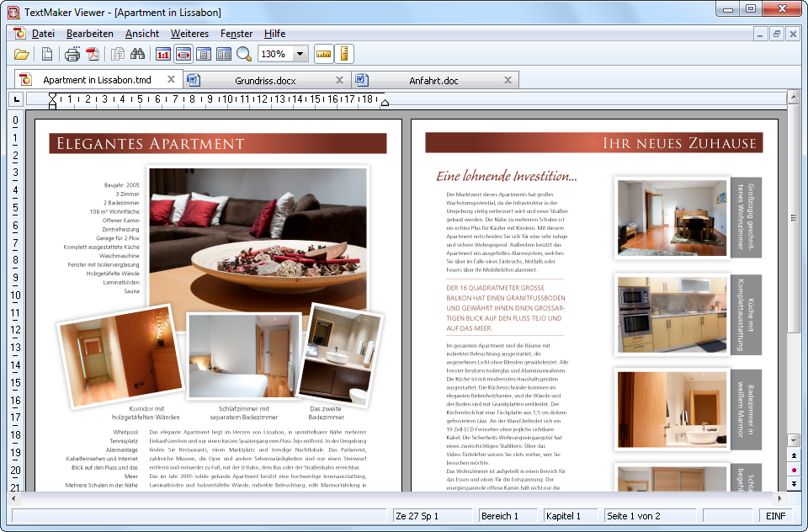
Task: Activate the magnifying glass zoom tool
Action: pos(244,54)
